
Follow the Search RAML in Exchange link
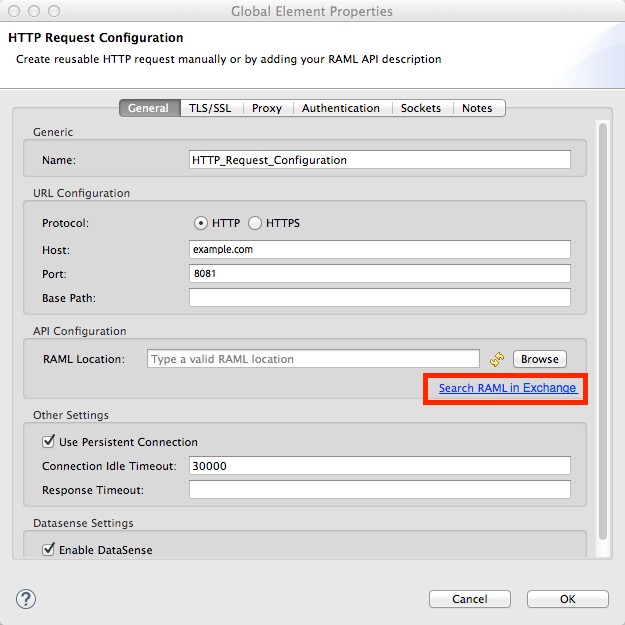507,387
